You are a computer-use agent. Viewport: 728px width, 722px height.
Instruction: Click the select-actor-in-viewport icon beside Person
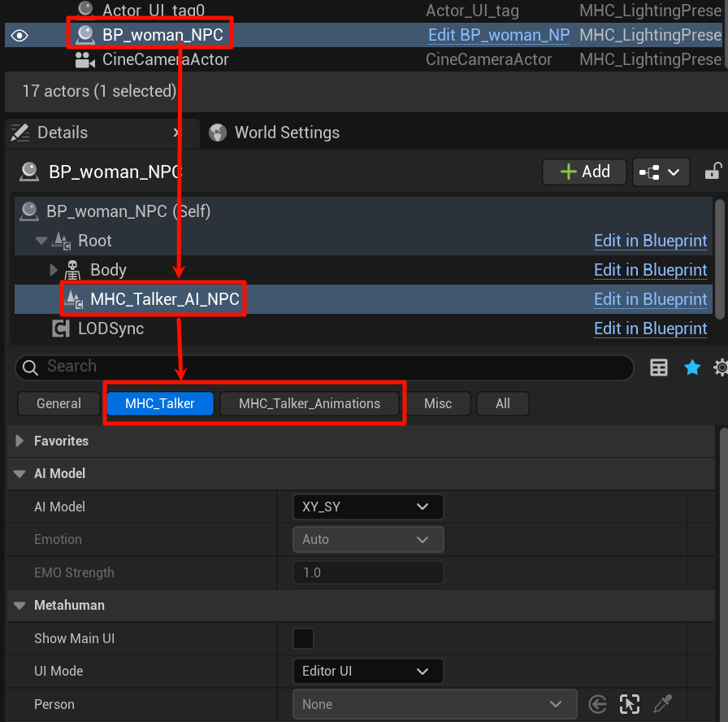pos(630,704)
